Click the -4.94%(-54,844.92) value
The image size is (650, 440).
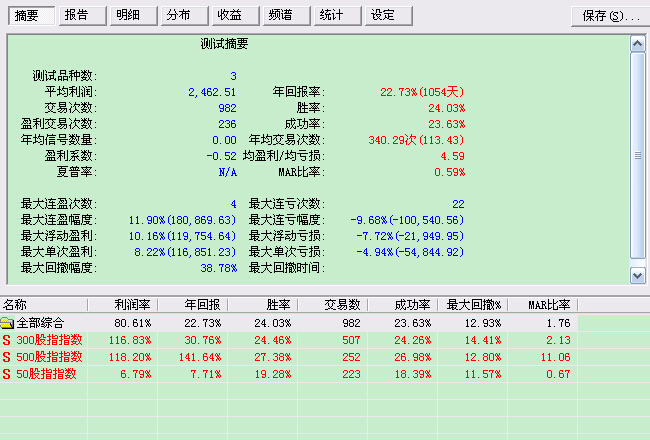(x=410, y=252)
